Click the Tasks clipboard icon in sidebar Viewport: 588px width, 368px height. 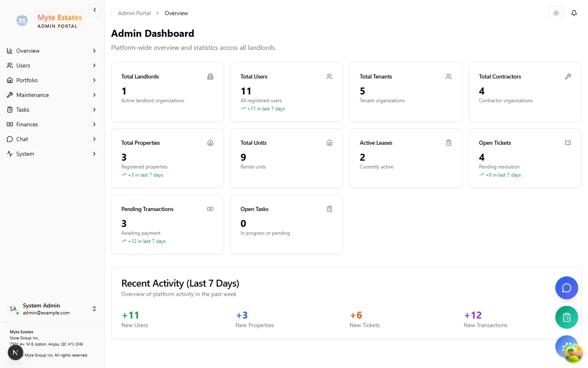[x=10, y=110]
